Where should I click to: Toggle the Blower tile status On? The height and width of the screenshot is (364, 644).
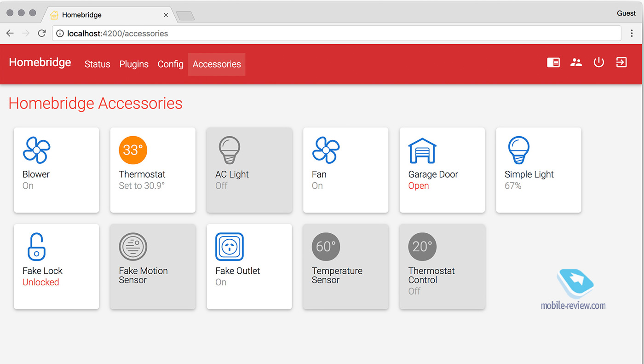(x=28, y=186)
